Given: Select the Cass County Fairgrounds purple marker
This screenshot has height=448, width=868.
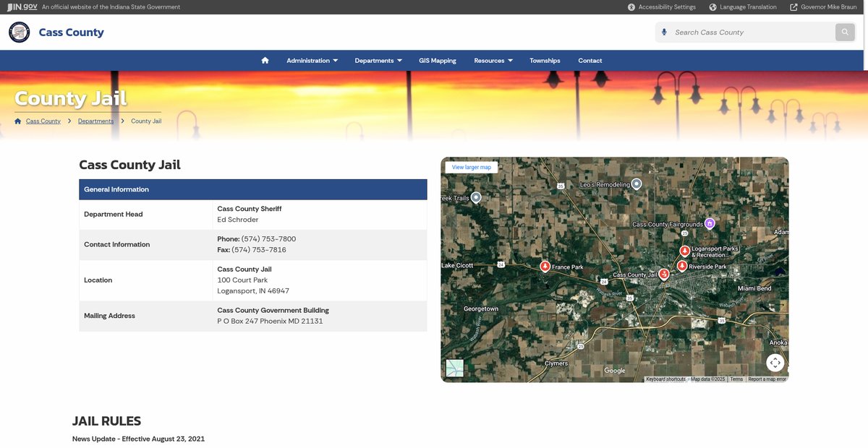Looking at the screenshot, I should 710,224.
